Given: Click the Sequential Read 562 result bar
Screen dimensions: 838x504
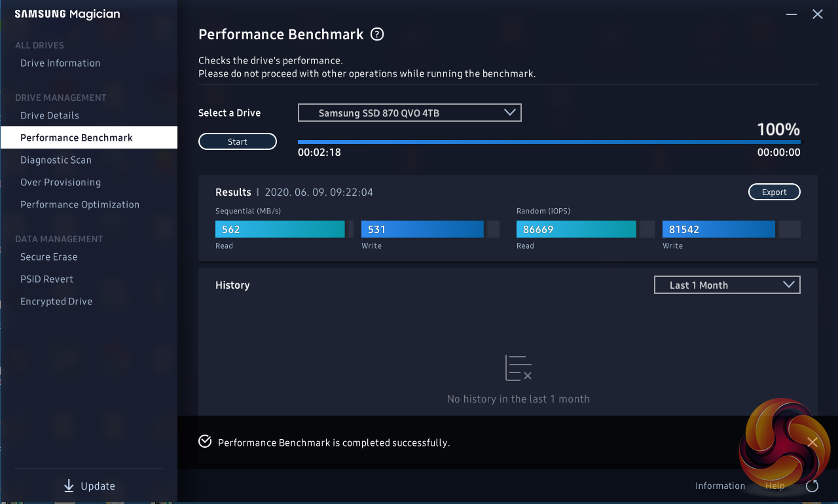Looking at the screenshot, I should pyautogui.click(x=280, y=229).
